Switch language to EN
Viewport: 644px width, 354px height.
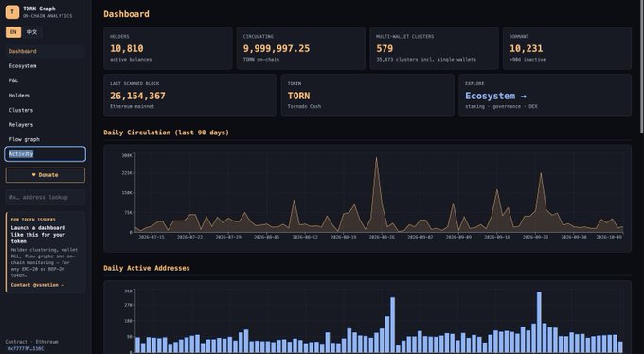click(x=13, y=32)
